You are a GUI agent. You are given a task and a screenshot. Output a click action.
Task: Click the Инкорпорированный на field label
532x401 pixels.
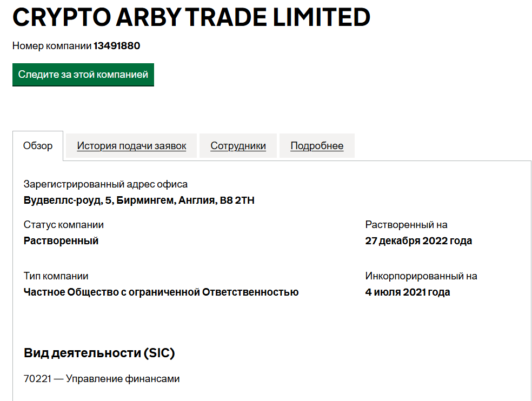click(x=421, y=276)
